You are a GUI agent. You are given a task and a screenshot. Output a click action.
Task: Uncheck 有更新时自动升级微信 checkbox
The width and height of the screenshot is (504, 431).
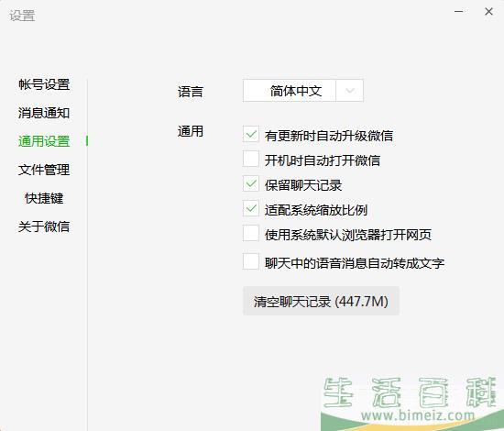(251, 134)
